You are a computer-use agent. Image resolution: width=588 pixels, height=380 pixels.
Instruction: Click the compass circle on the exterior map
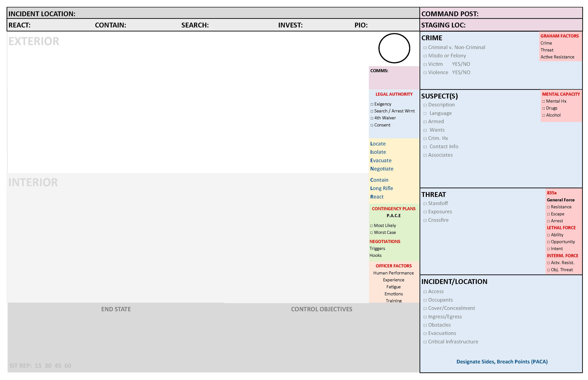coord(394,48)
